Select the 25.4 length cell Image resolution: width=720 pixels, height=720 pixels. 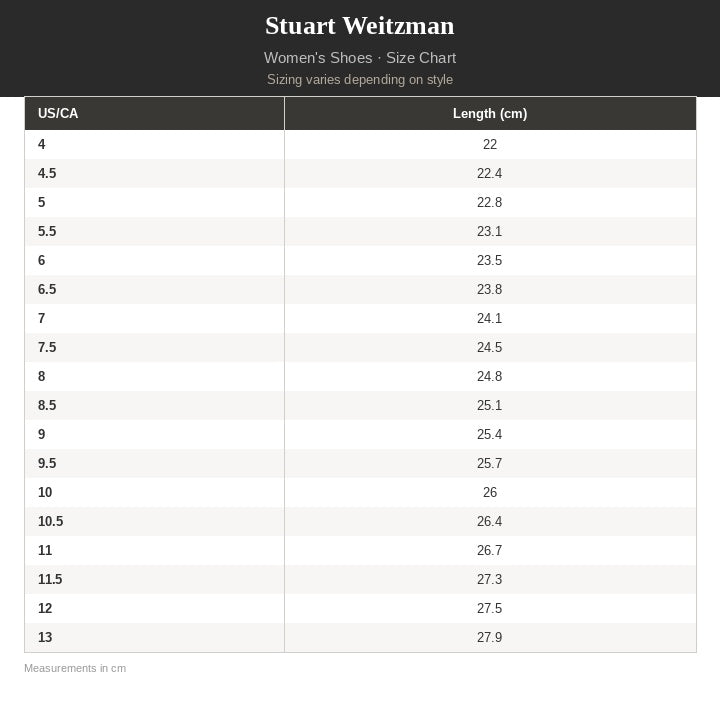(x=490, y=434)
